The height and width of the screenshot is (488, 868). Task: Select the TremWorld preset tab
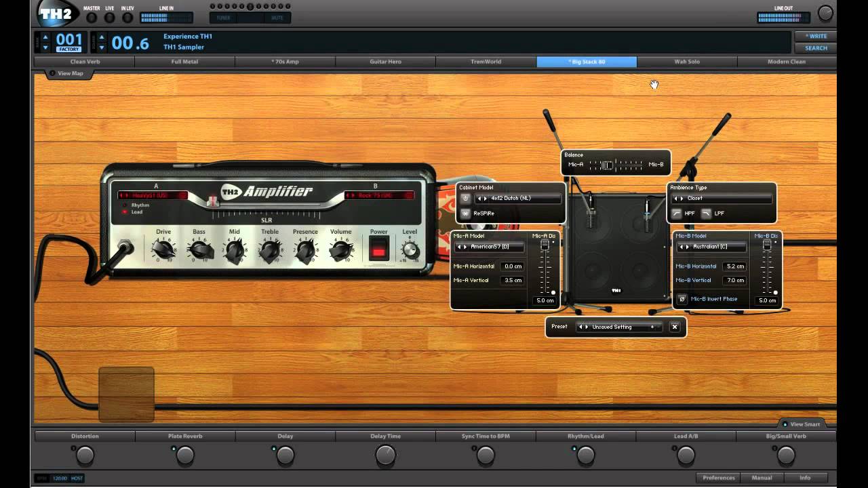pyautogui.click(x=486, y=62)
